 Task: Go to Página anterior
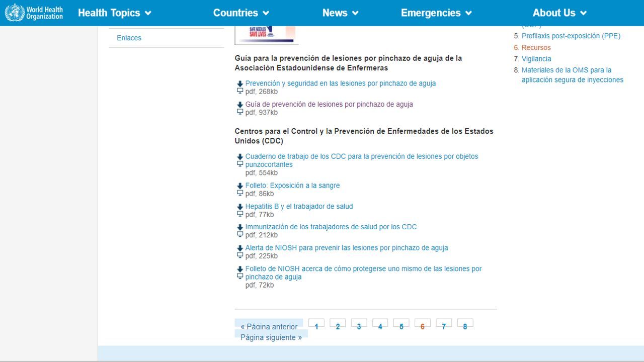269,325
